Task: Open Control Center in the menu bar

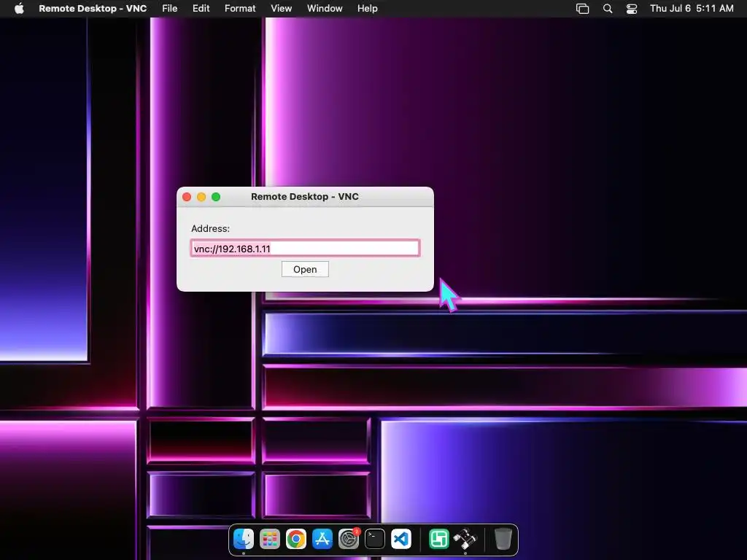Action: coord(632,9)
